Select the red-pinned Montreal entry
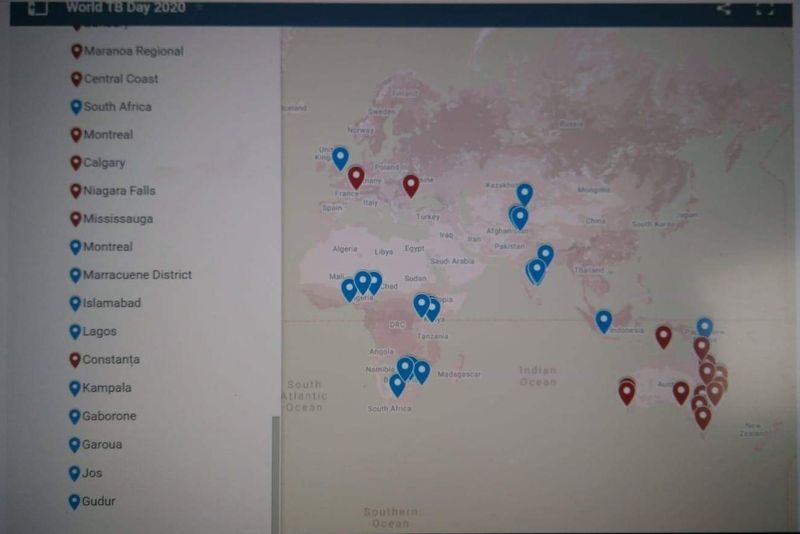Screen dimensions: 800x534 point(108,135)
